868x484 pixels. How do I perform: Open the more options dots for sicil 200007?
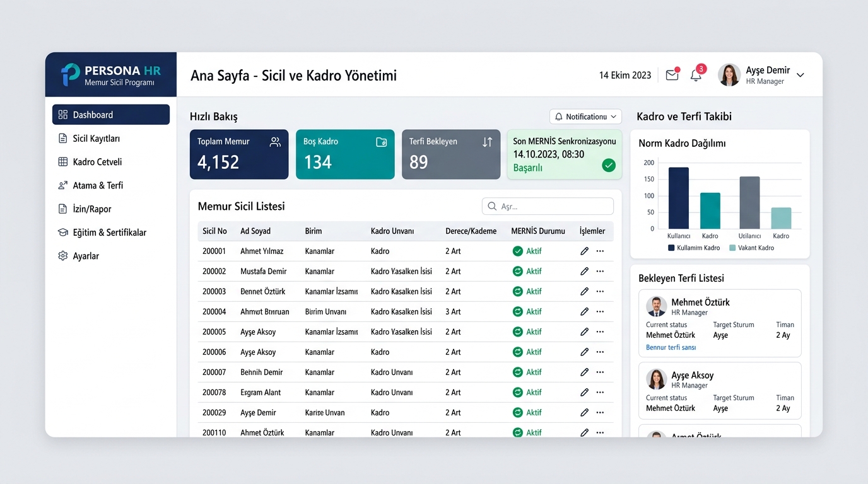600,372
